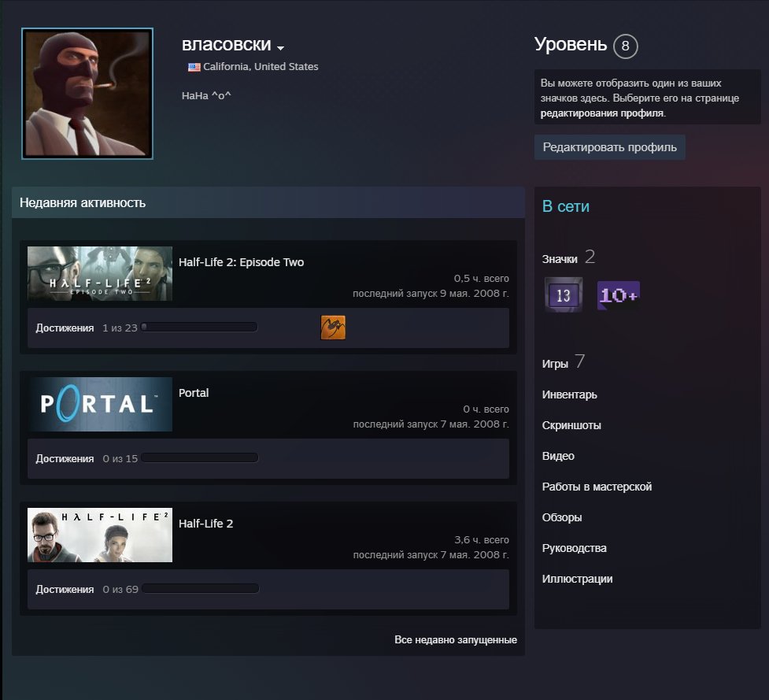View Достижения for Half-Life 2: Episode Two
769x700 pixels.
click(x=65, y=328)
